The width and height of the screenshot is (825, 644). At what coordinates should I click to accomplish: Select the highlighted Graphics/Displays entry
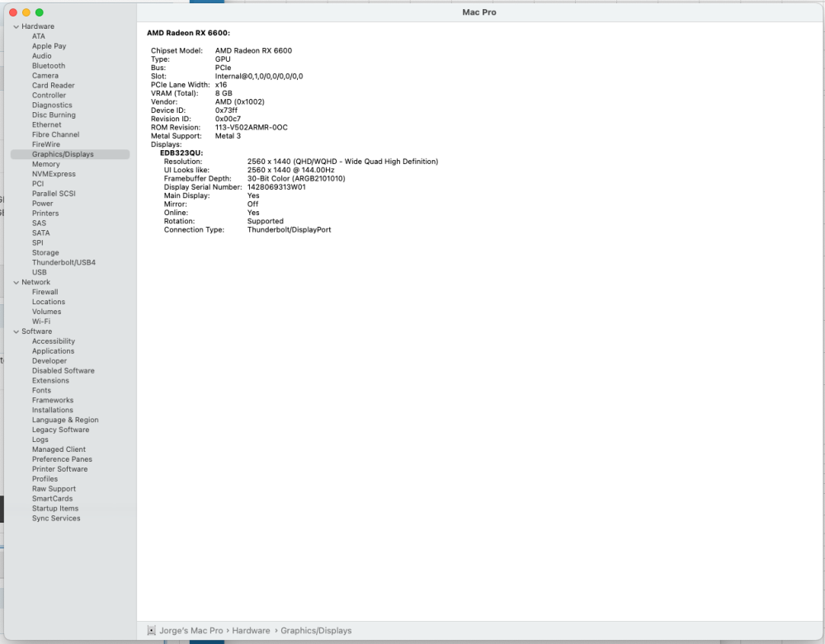pos(70,154)
